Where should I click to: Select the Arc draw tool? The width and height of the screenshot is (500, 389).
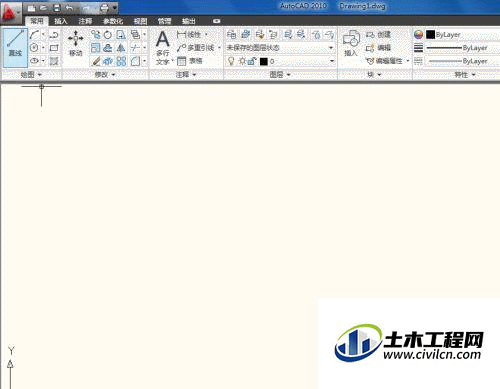[35, 34]
